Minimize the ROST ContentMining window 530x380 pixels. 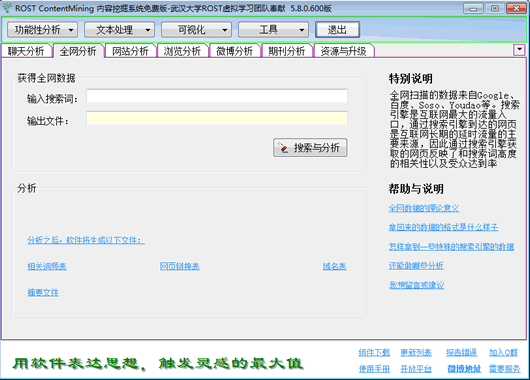pyautogui.click(x=473, y=8)
